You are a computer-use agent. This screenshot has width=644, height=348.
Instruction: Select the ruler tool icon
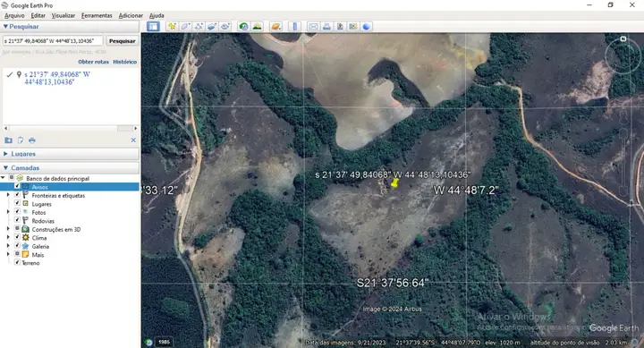click(294, 26)
